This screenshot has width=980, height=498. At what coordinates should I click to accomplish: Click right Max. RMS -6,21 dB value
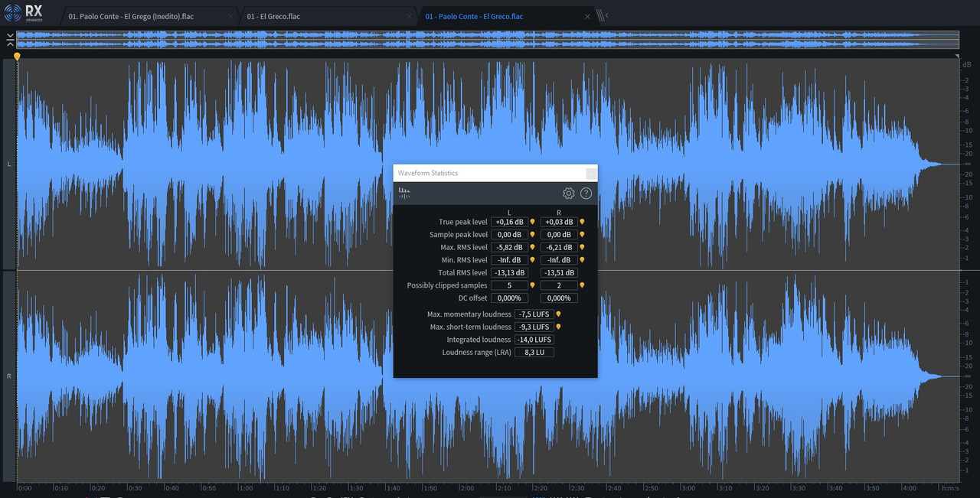click(x=559, y=247)
